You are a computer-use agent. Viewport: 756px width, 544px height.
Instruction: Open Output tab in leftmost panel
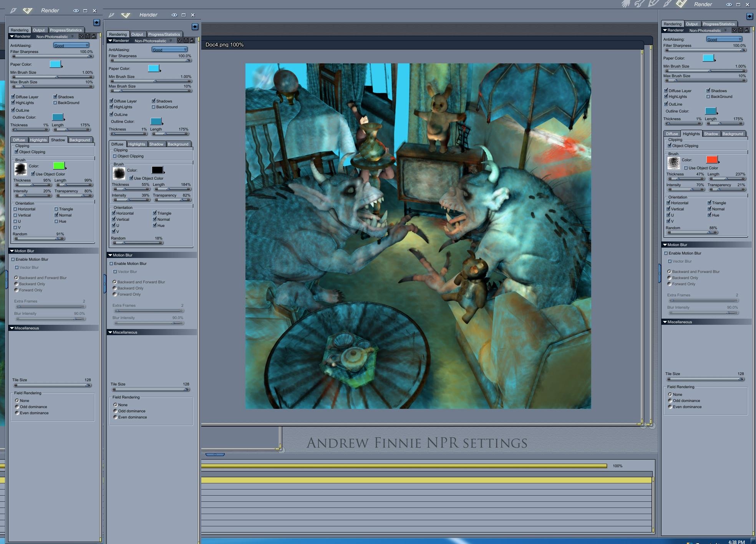click(38, 30)
